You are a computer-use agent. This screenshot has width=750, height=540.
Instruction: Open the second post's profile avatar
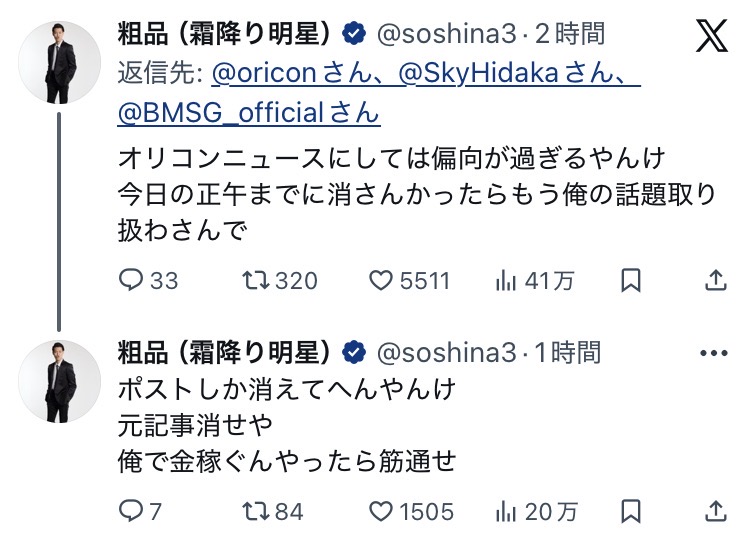pyautogui.click(x=59, y=379)
